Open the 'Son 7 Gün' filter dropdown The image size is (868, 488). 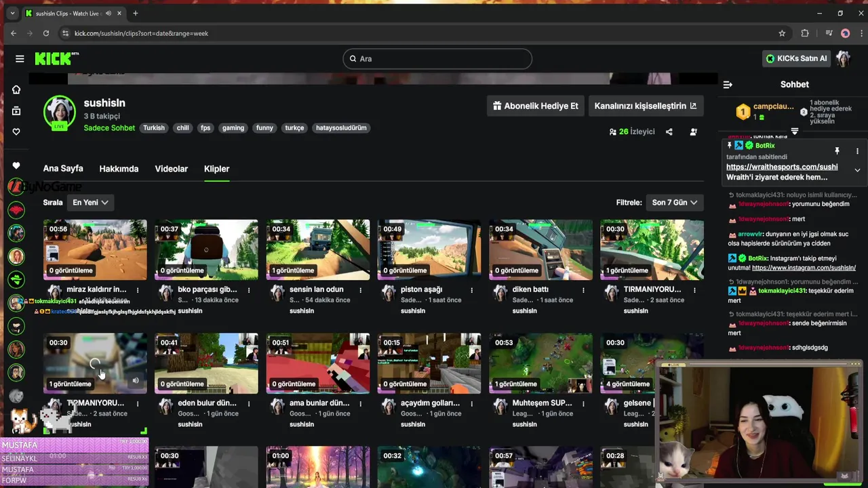[675, 202]
